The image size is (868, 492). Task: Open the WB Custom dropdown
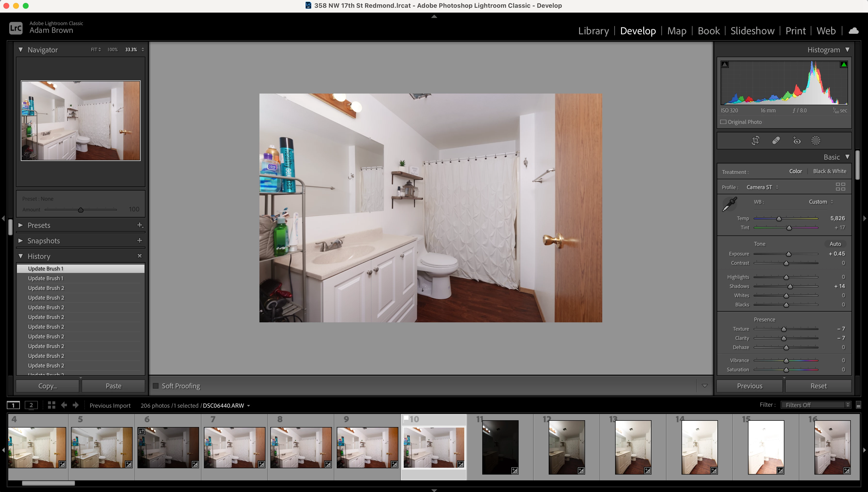(x=821, y=202)
